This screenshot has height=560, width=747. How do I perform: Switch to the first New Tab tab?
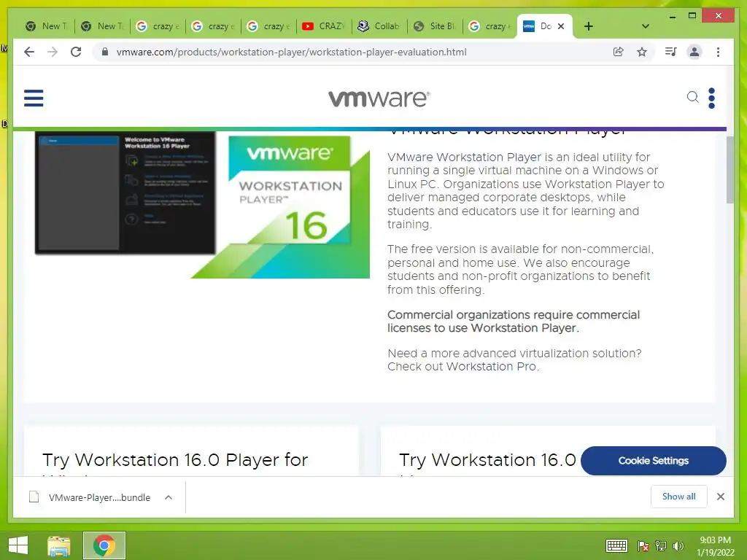point(47,26)
